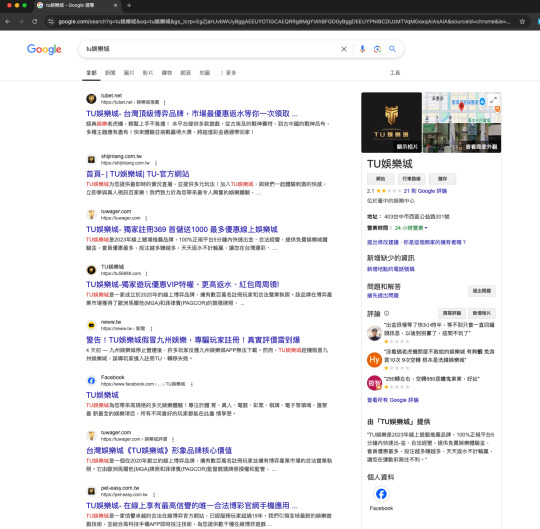Open more options for tubet.net result
The image size is (540, 529).
[165, 102]
